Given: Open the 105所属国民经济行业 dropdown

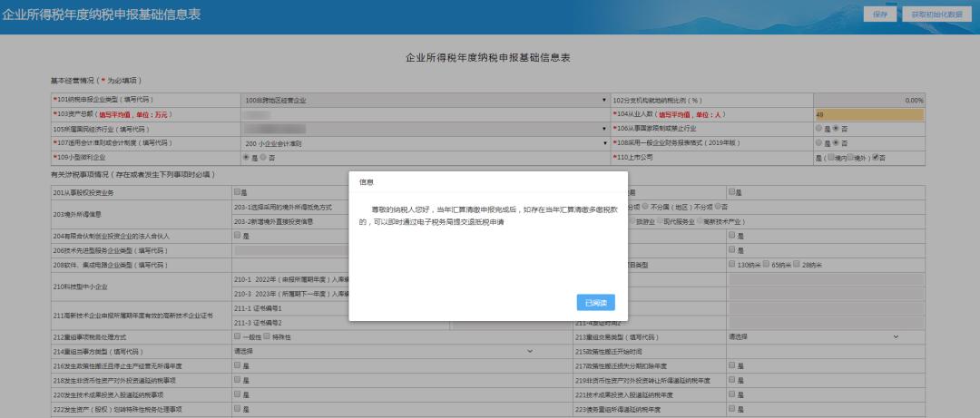Looking at the screenshot, I should click(x=424, y=129).
